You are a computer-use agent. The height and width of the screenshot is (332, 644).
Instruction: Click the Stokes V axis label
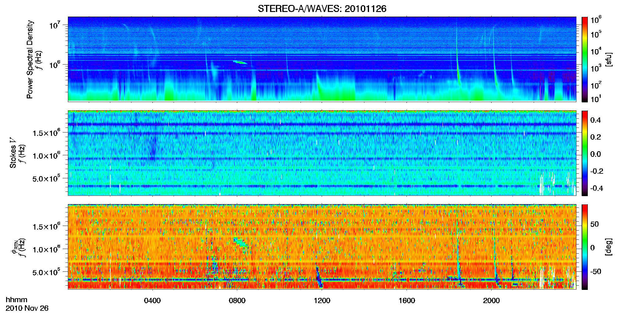point(13,153)
